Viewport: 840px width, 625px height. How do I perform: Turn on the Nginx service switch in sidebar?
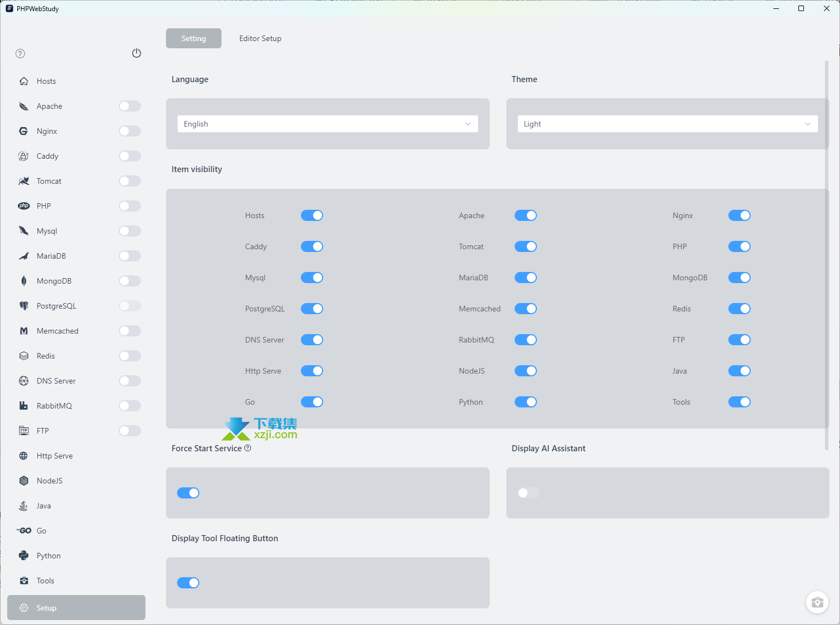tap(130, 131)
